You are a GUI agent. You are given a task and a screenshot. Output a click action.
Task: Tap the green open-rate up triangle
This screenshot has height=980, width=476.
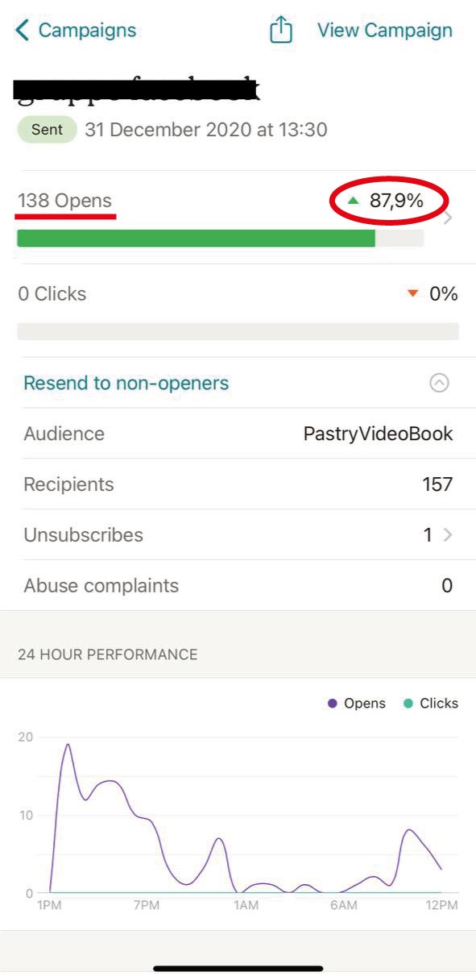pyautogui.click(x=353, y=201)
